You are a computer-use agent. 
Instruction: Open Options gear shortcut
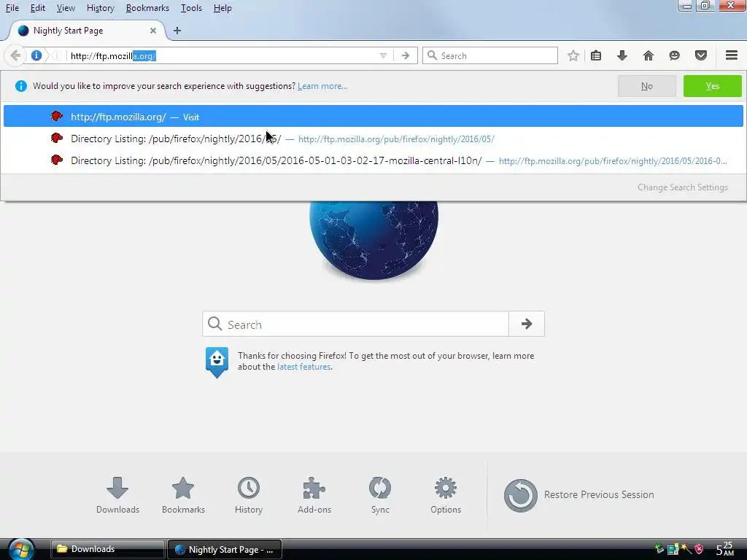(x=446, y=495)
